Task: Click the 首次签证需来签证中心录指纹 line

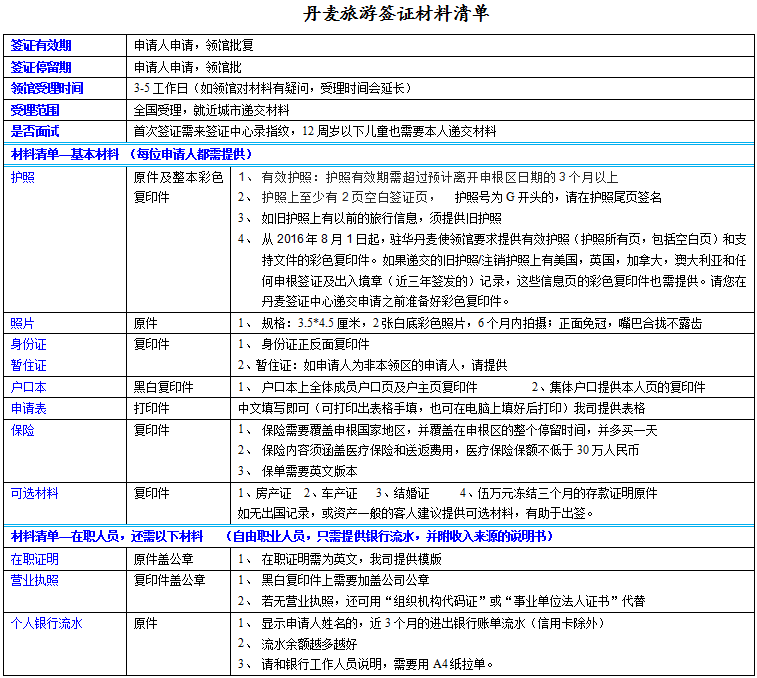Action: tap(315, 131)
